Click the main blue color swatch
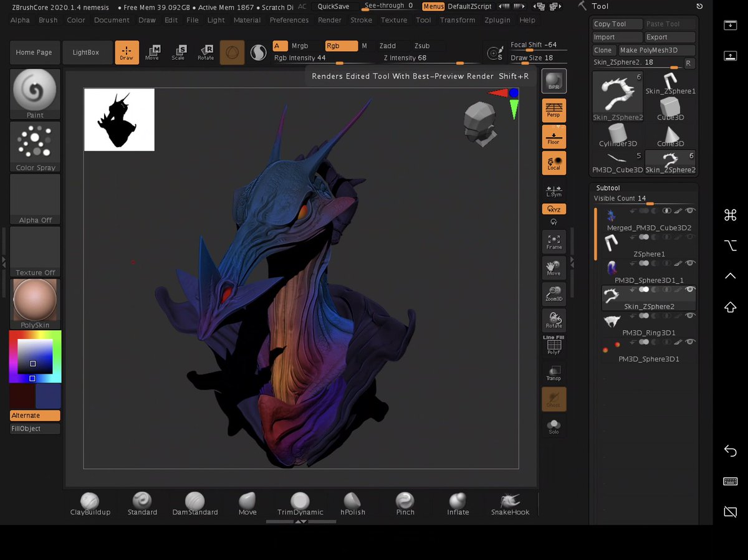748x560 pixels. click(x=48, y=396)
